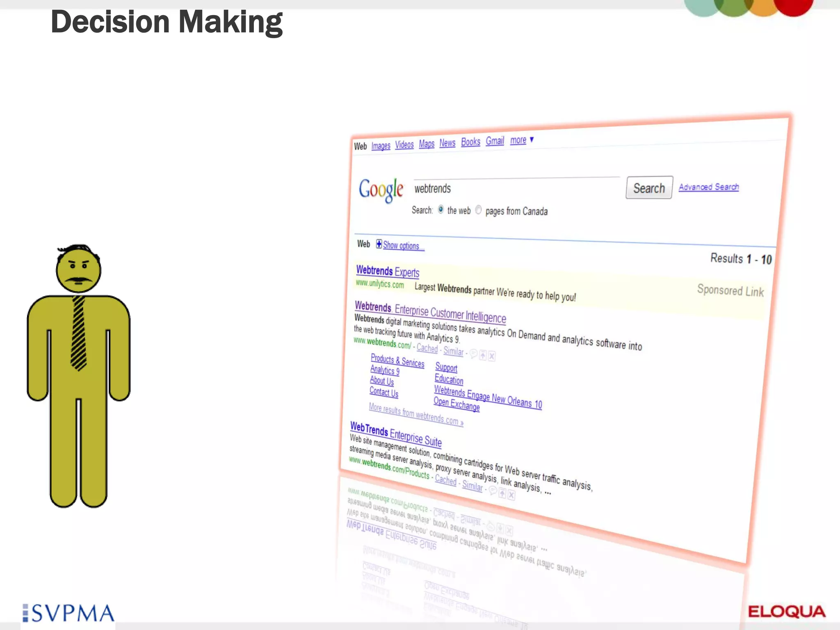This screenshot has width=840, height=630.
Task: Click the SVPMA logo
Action: tap(68, 613)
